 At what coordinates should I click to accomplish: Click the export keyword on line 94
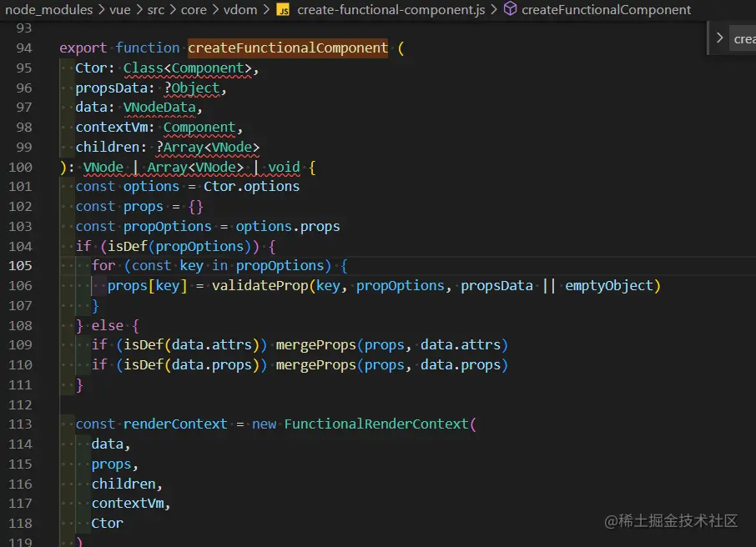[83, 48]
